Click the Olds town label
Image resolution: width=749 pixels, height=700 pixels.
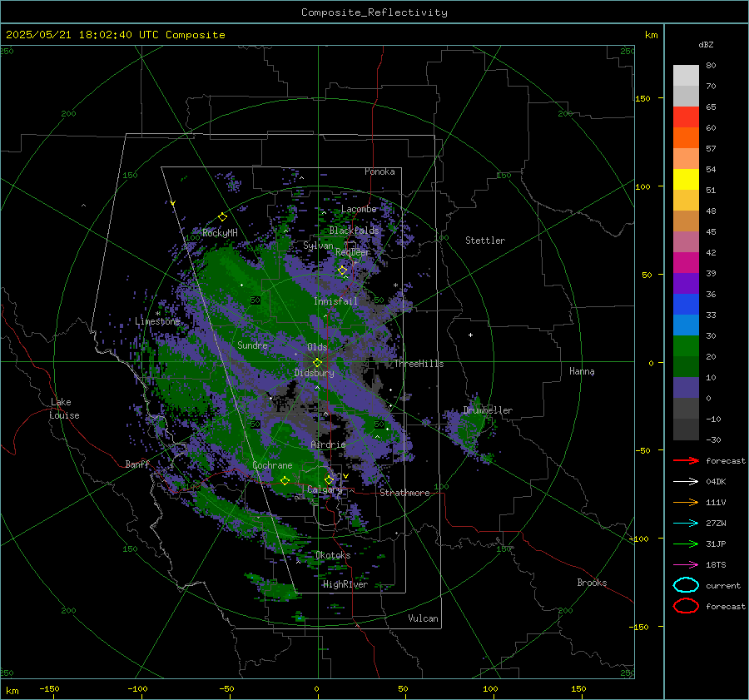coord(317,347)
